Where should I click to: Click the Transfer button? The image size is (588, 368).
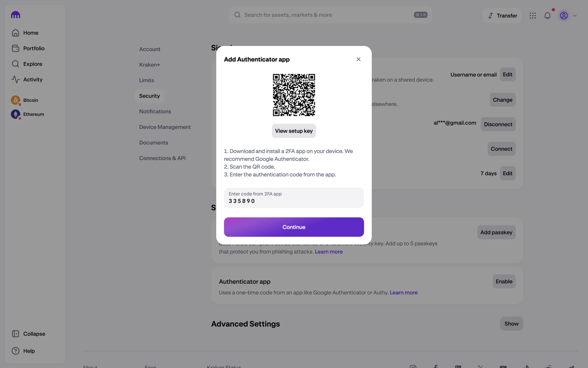[502, 16]
